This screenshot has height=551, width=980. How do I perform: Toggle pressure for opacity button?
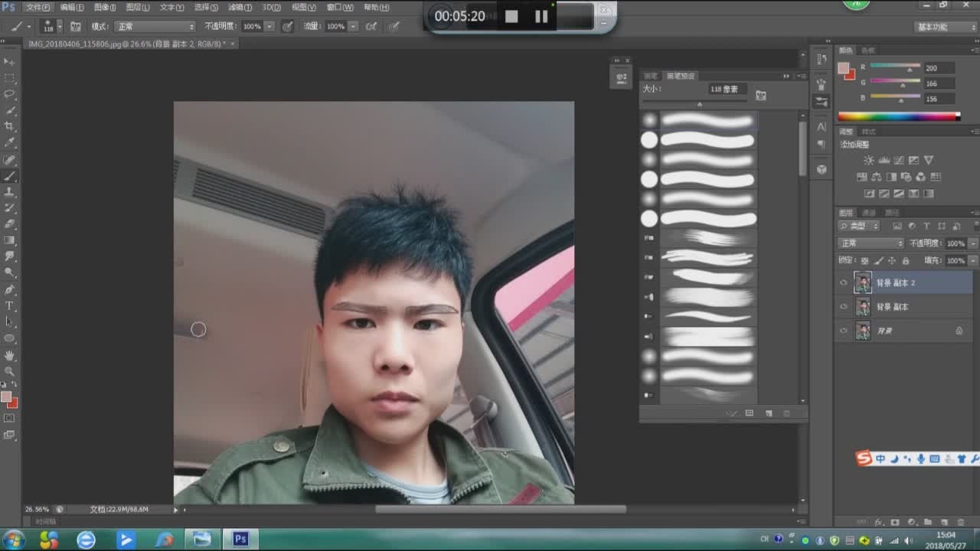[287, 26]
